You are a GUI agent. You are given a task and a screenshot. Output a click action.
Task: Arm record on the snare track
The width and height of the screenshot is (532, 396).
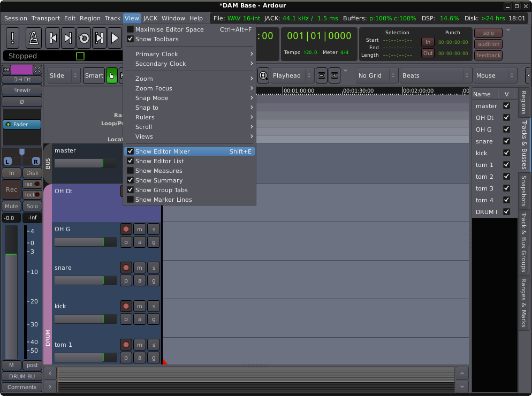[x=126, y=268]
